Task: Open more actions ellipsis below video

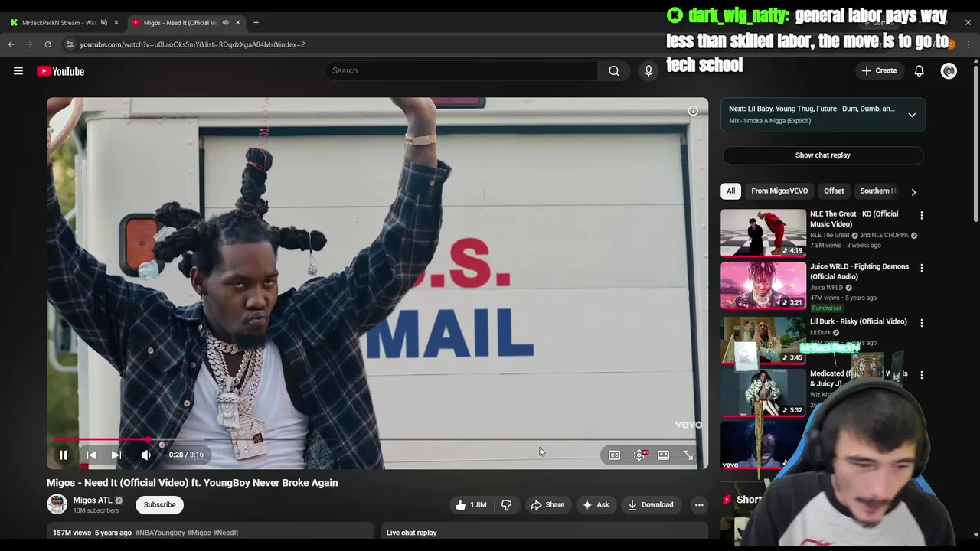Action: click(699, 504)
